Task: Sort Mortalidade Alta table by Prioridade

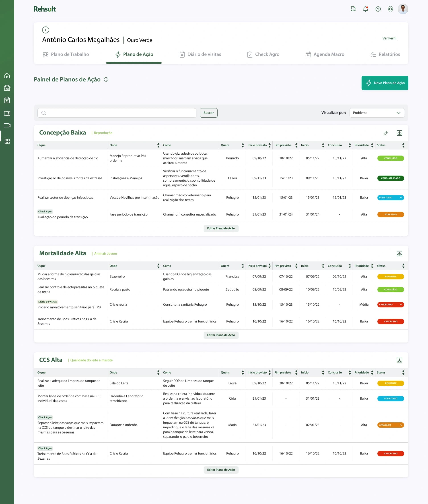Action: coord(372,266)
